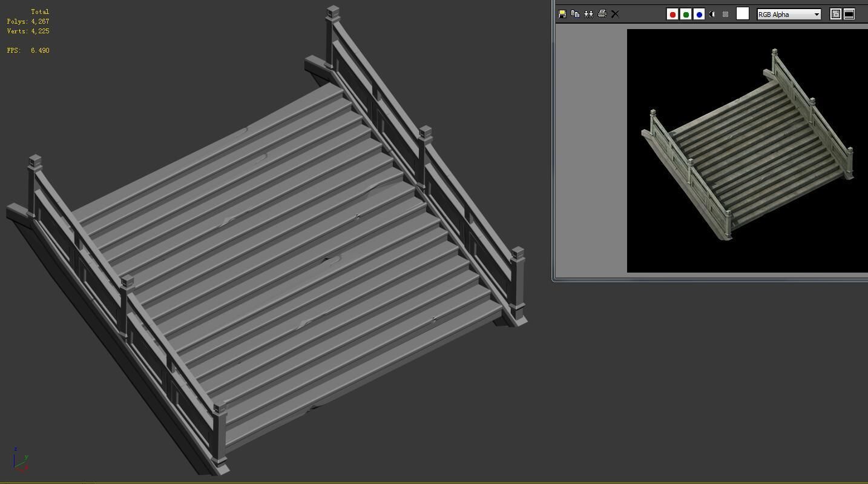Clone the rendered frame window
The image size is (868, 484).
588,14
